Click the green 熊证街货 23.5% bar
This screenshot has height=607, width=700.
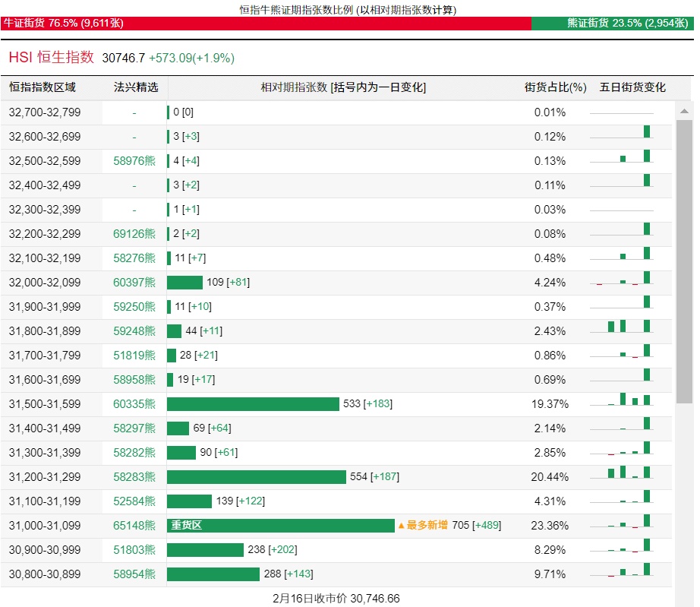pyautogui.click(x=612, y=24)
